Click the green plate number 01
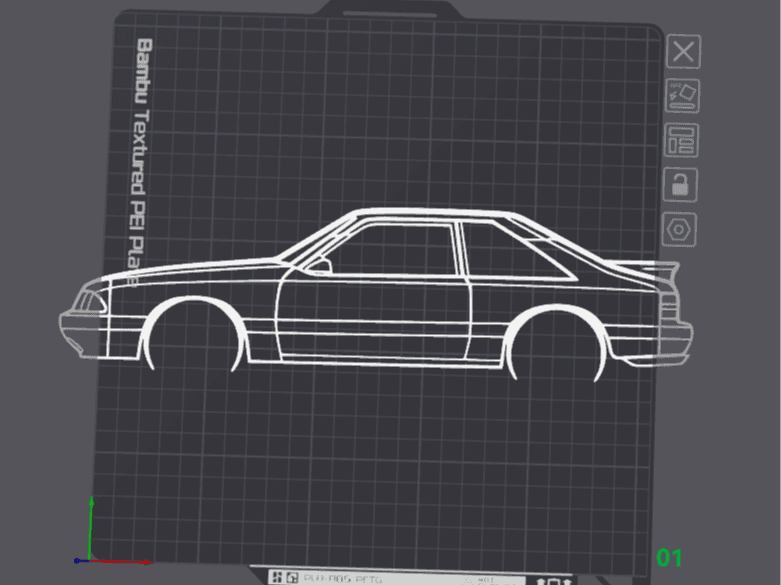 coord(669,558)
